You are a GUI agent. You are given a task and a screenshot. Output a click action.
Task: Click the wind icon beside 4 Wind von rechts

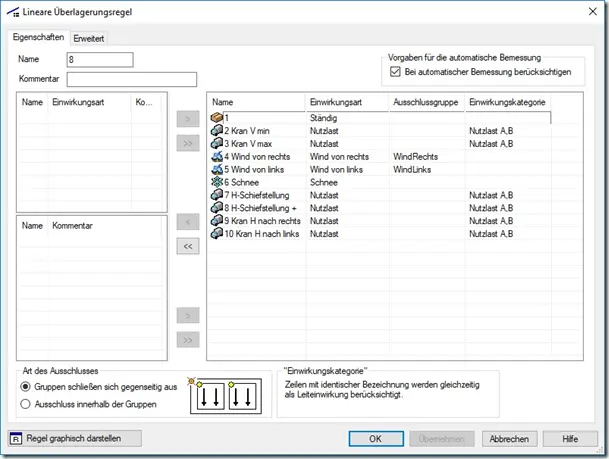tap(217, 156)
